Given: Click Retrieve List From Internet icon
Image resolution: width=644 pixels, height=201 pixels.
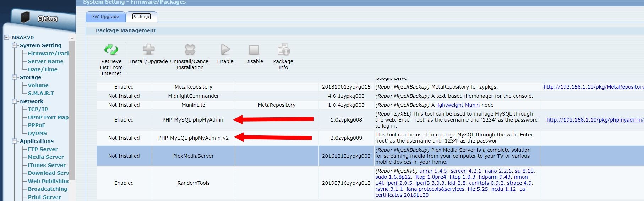Looking at the screenshot, I should (111, 49).
